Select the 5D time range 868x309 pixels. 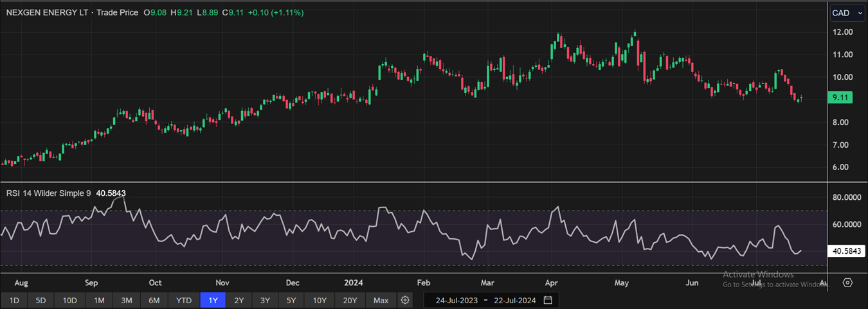[41, 300]
